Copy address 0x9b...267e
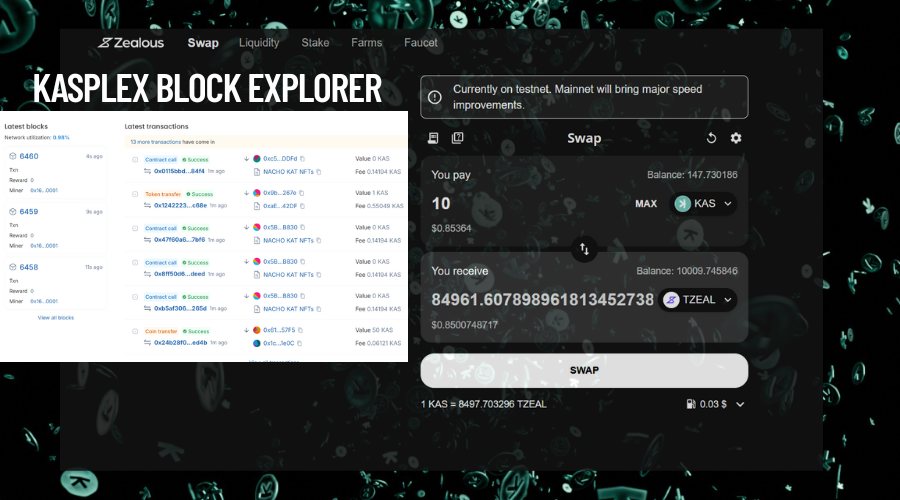The width and height of the screenshot is (900, 500). (301, 193)
